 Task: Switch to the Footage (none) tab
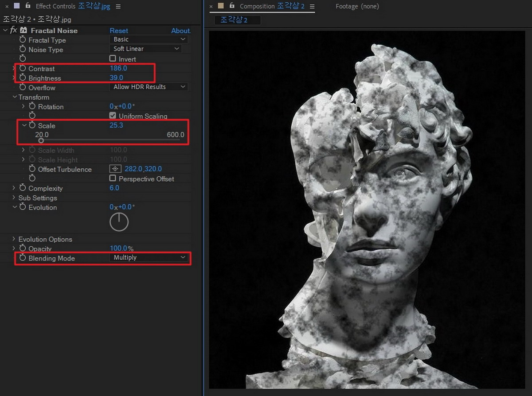click(357, 6)
